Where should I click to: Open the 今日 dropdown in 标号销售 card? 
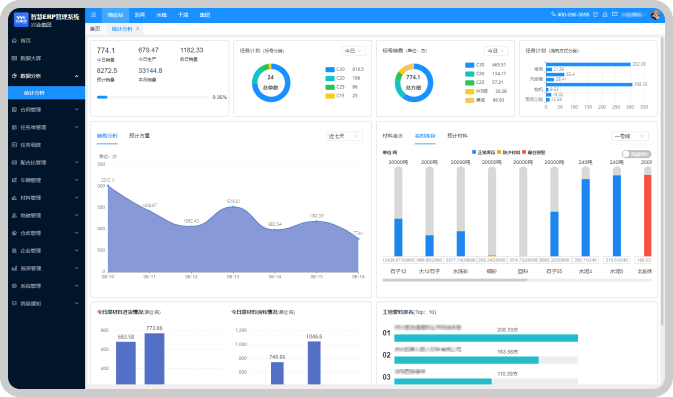coord(496,51)
